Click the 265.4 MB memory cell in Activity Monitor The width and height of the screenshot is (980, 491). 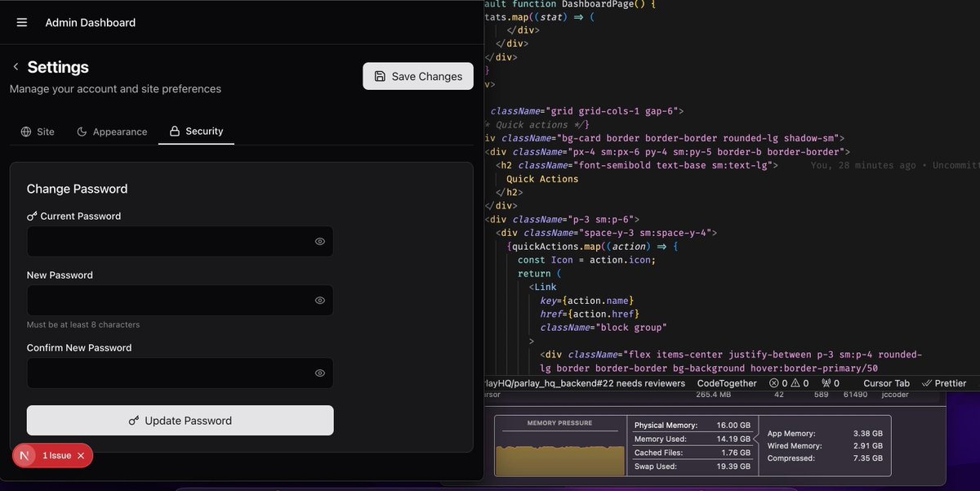[713, 395]
